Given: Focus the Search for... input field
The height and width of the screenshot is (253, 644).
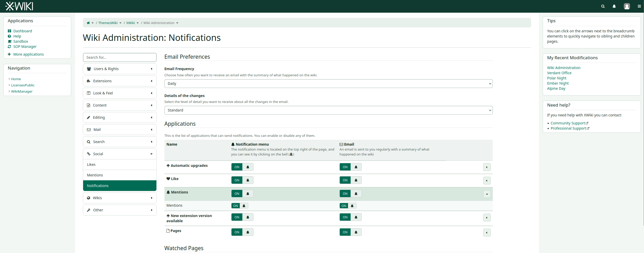Looking at the screenshot, I should 120,57.
